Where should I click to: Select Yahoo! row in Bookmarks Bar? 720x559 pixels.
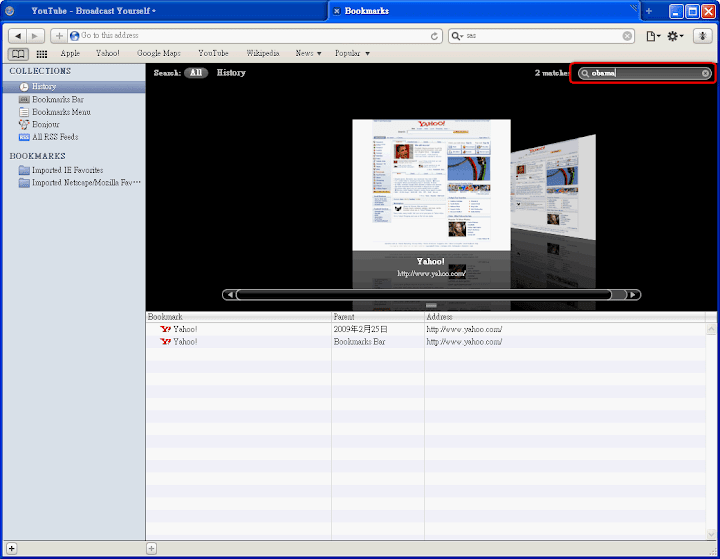[x=426, y=342]
